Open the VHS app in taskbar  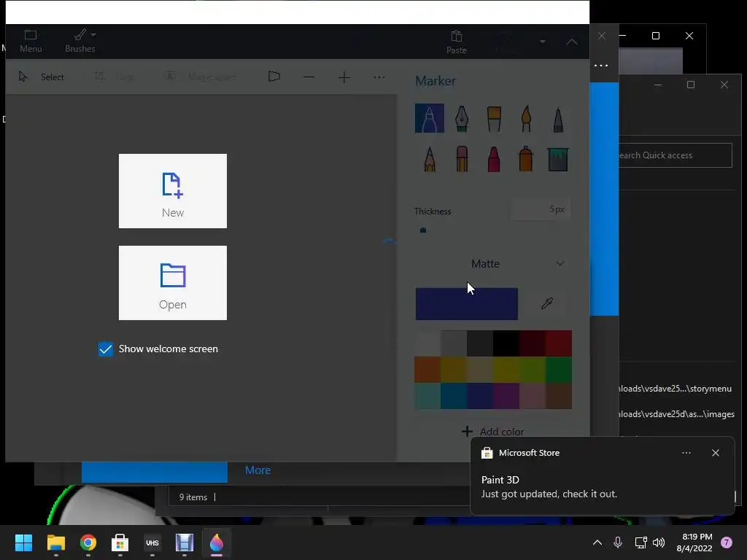(152, 542)
